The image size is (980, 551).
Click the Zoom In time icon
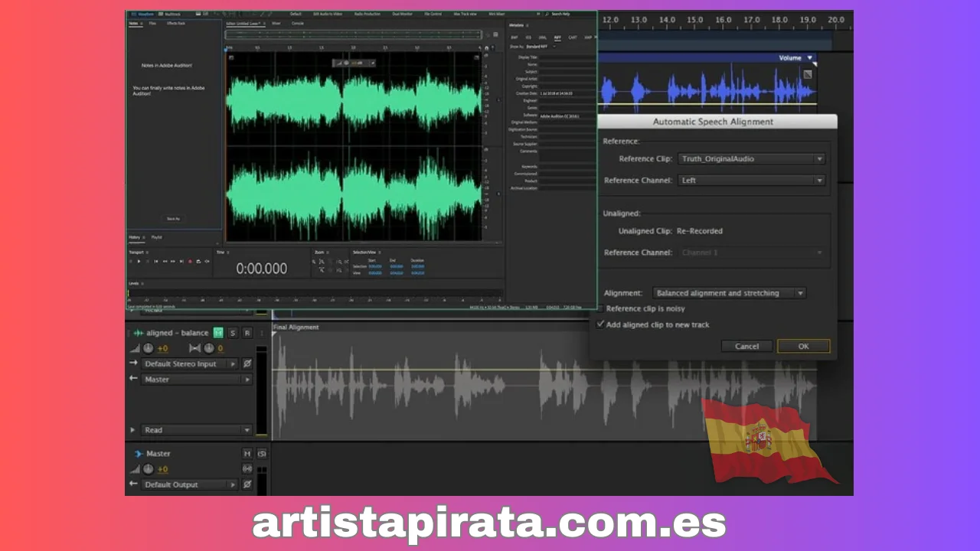pyautogui.click(x=322, y=262)
